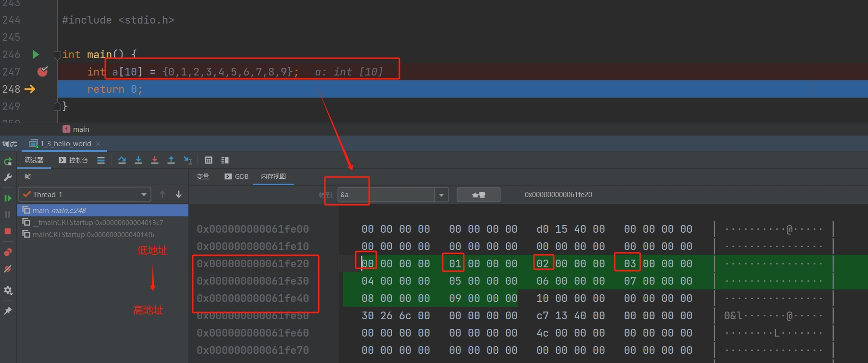Toggle the breakpoint on line 247
The image size is (868, 363).
click(x=43, y=72)
